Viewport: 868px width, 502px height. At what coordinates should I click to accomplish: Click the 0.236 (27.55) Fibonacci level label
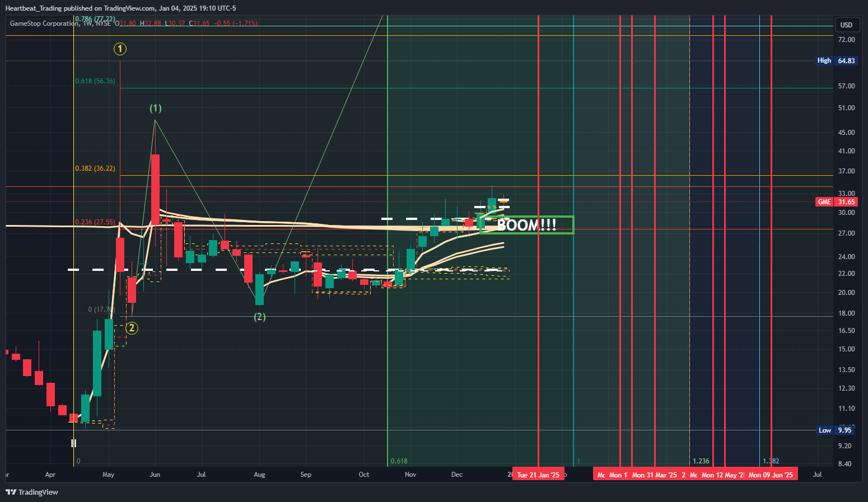[x=95, y=222]
